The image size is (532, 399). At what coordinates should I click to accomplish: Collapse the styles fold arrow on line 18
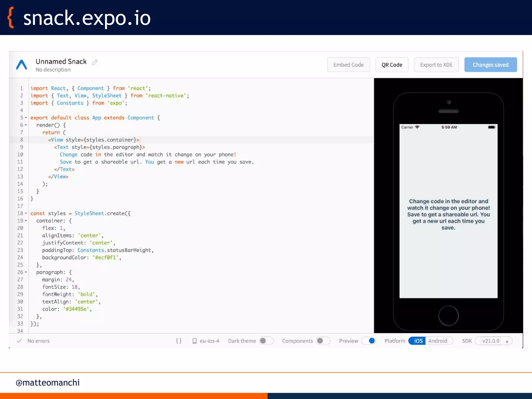click(x=26, y=214)
